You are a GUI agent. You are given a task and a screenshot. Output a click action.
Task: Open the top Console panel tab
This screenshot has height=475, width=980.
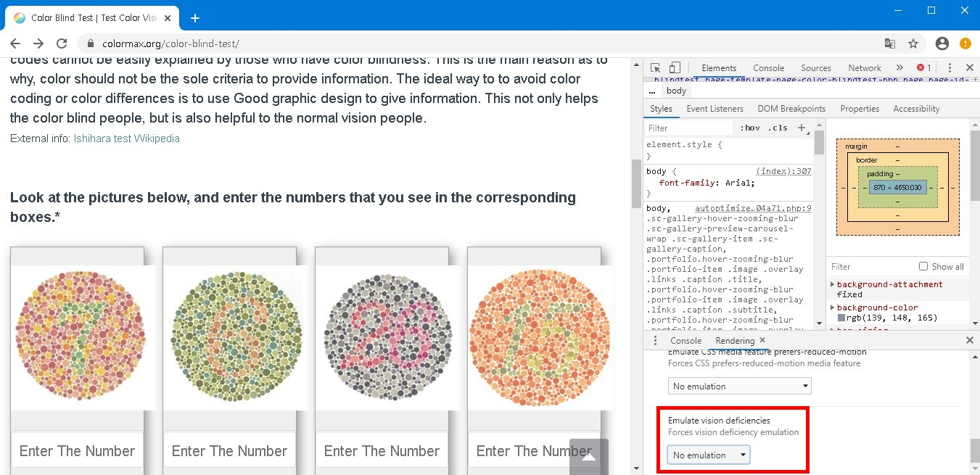[768, 67]
